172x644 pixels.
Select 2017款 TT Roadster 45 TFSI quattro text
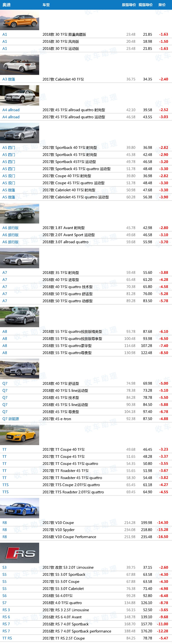coord(72,478)
